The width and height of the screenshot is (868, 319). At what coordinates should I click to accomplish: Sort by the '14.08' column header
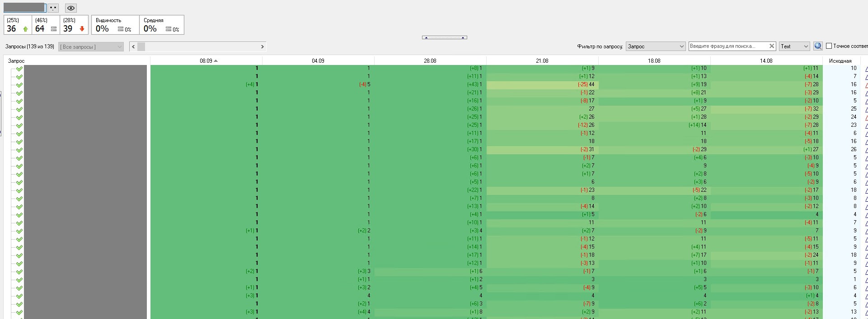click(766, 60)
